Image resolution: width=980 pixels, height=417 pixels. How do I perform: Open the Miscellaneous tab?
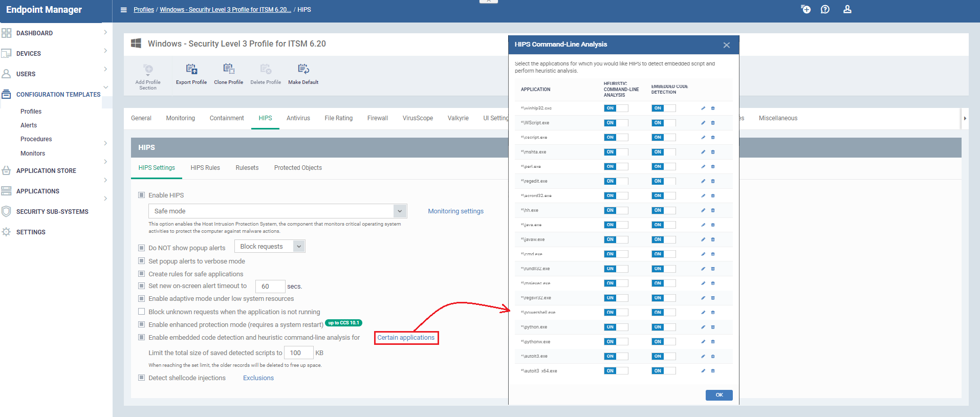[x=778, y=118]
